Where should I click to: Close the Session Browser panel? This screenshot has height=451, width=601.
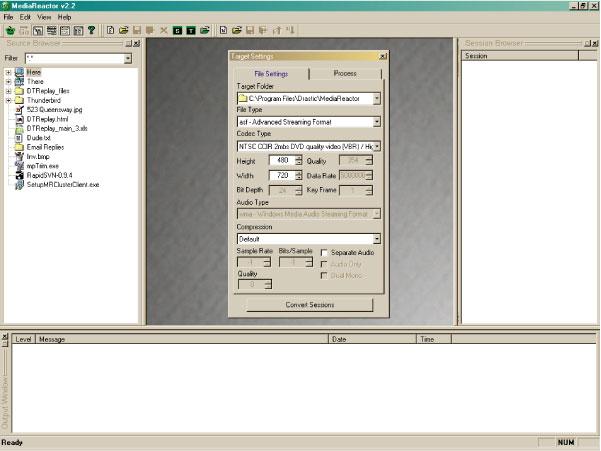pyautogui.click(x=595, y=44)
